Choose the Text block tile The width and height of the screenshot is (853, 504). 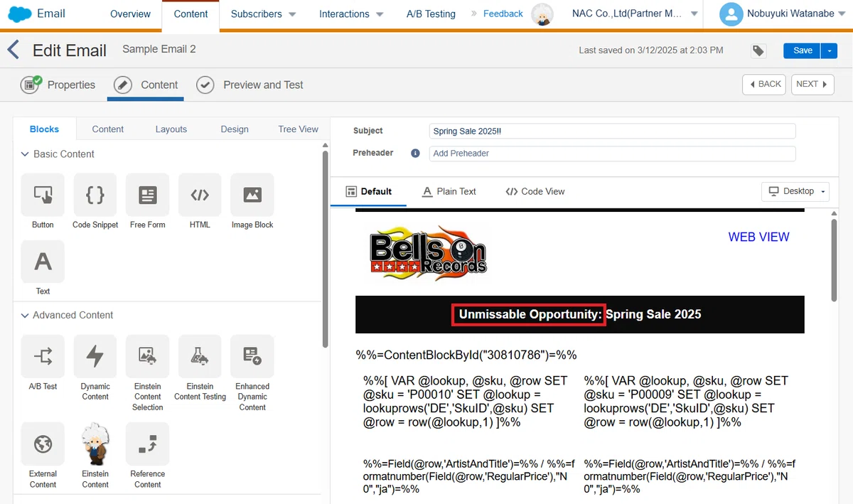tap(43, 268)
